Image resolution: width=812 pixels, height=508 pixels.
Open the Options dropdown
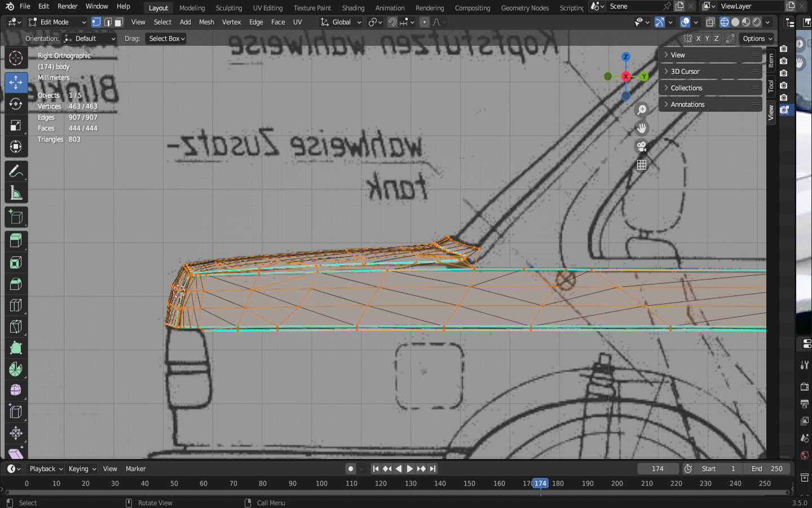[757, 38]
